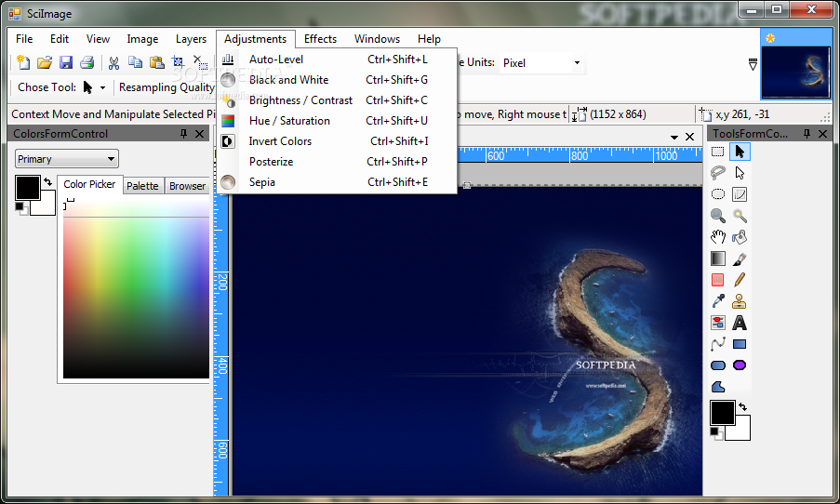This screenshot has height=504, width=840.
Task: Select the white arrow Move Selection tool
Action: [740, 173]
